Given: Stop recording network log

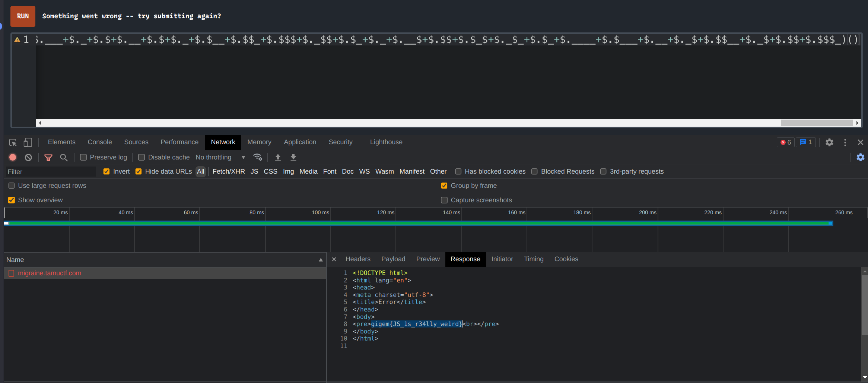Looking at the screenshot, I should [13, 157].
